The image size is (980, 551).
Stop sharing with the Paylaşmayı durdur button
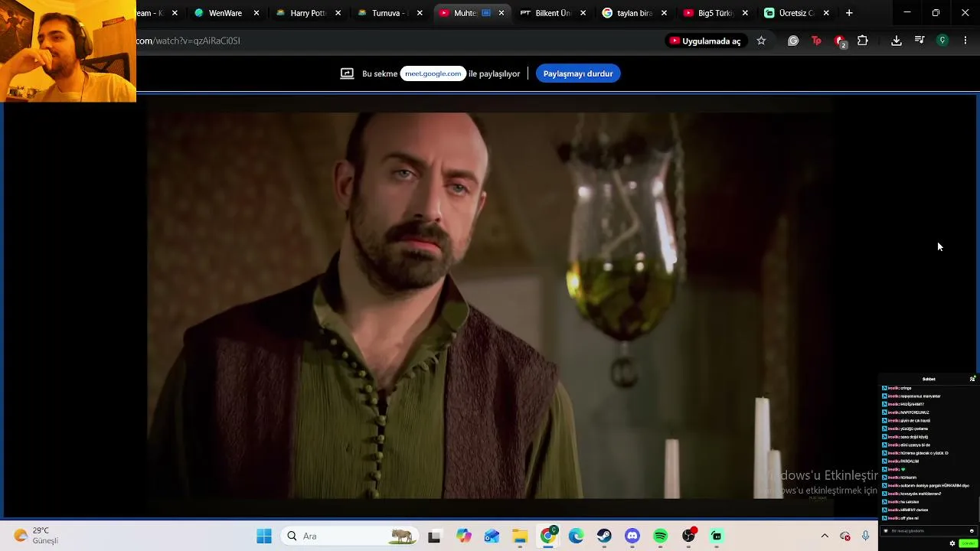coord(578,73)
